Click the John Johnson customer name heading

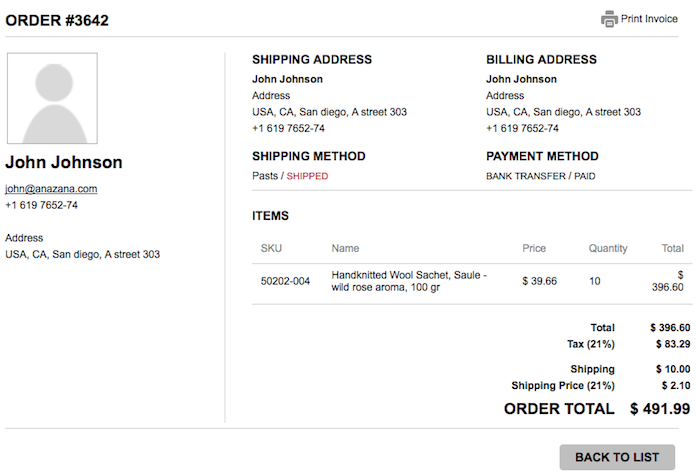point(63,163)
